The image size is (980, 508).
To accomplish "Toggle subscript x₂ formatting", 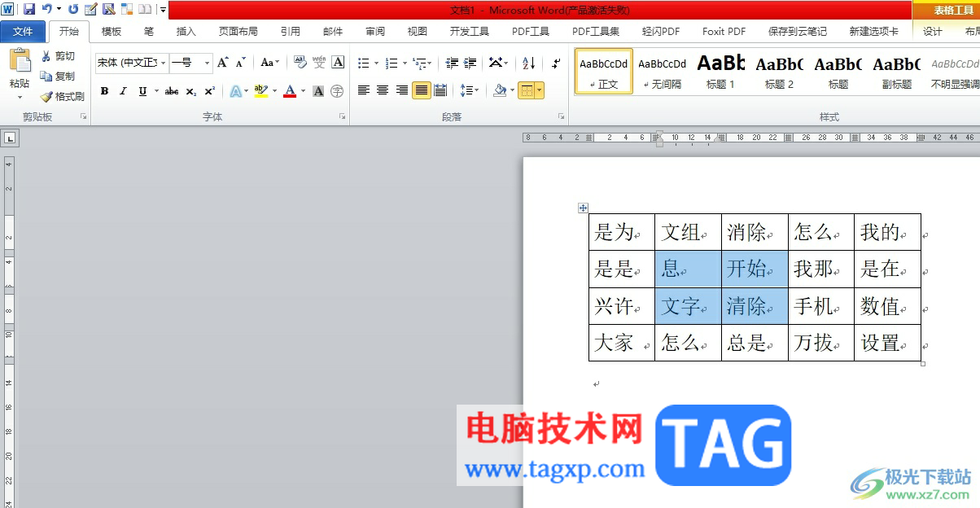I will 190,91.
